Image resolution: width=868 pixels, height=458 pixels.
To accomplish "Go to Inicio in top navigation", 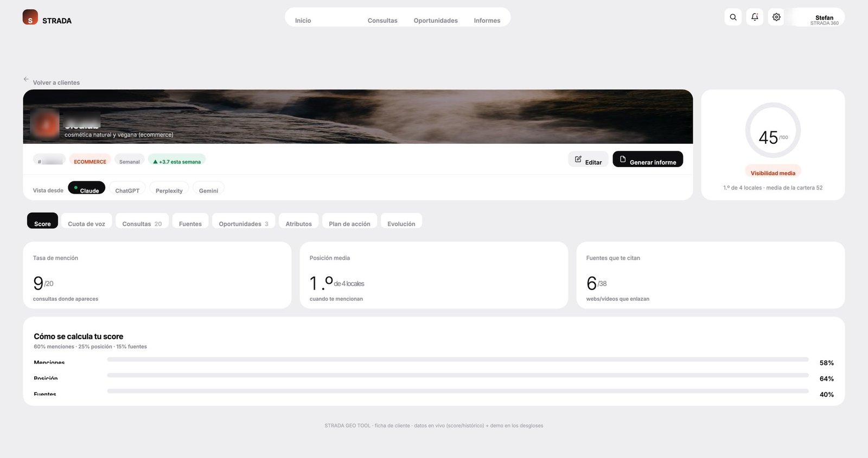I will pyautogui.click(x=303, y=21).
